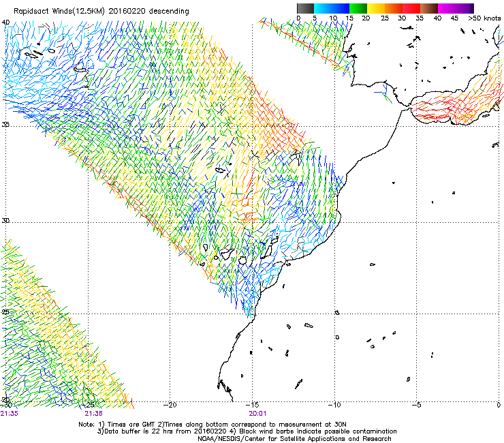Screen dimensions: 504x443
Task: Click the longitude label '-5'
Action: pyautogui.click(x=416, y=405)
